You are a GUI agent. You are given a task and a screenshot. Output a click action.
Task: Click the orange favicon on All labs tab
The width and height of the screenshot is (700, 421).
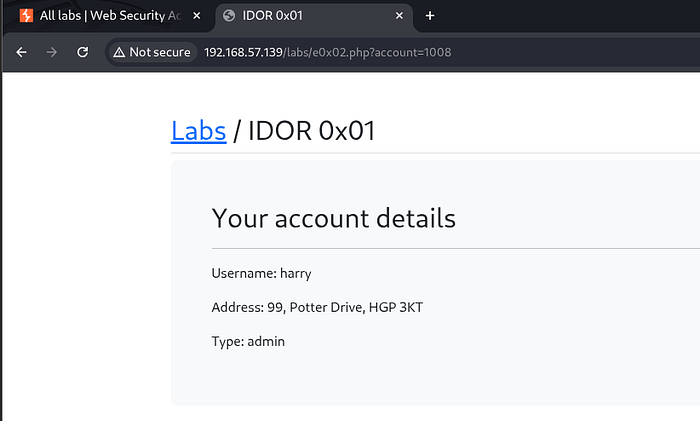point(26,16)
